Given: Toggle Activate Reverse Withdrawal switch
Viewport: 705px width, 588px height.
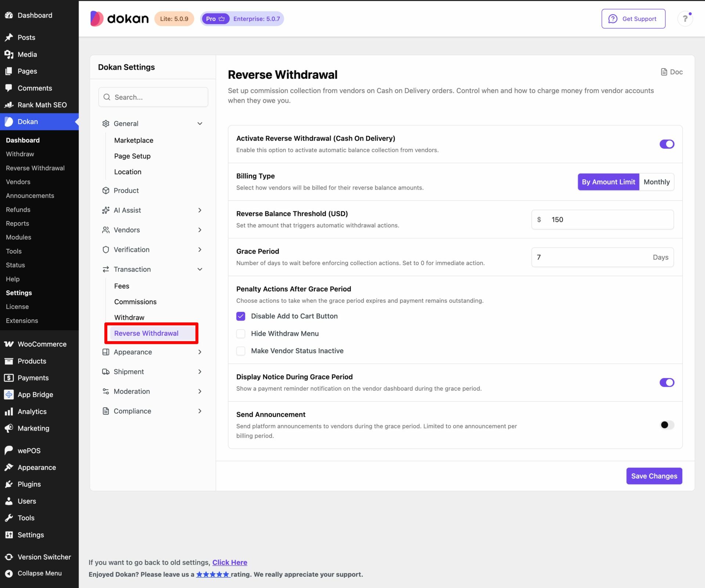Looking at the screenshot, I should click(667, 144).
